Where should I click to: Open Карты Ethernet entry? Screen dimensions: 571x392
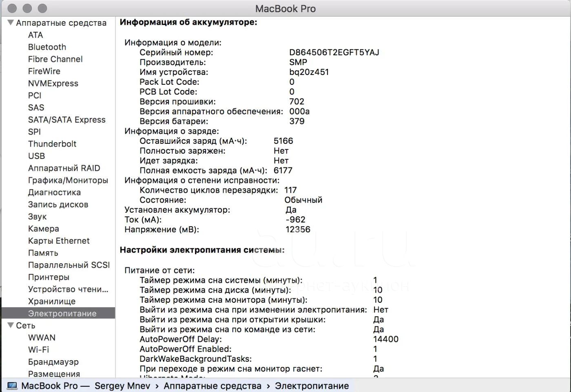pyautogui.click(x=59, y=241)
